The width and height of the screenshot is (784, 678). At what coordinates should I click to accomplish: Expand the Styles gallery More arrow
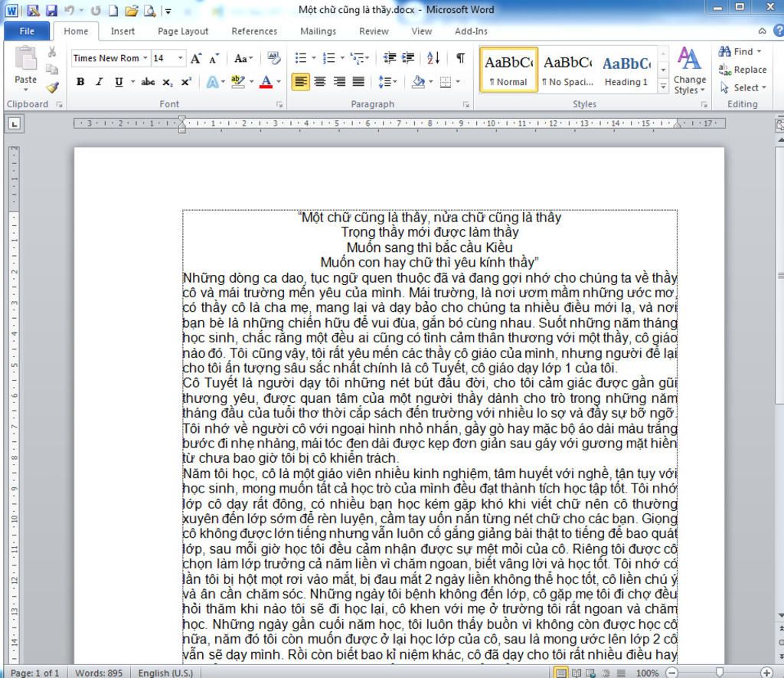[x=663, y=87]
